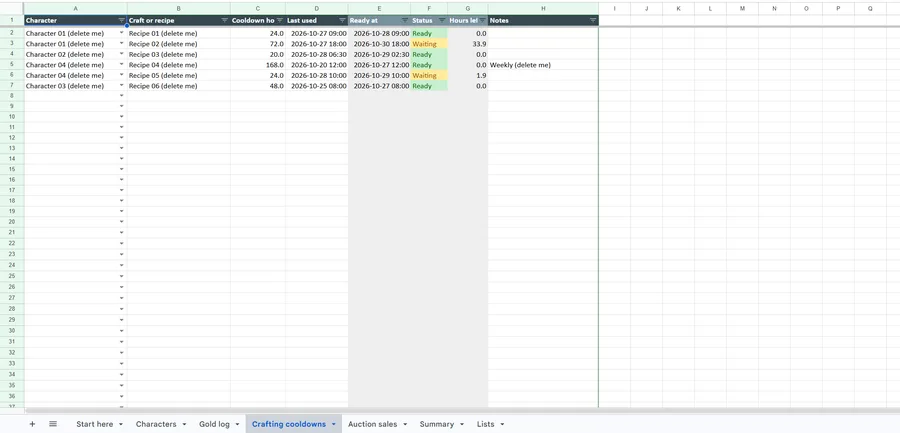The width and height of the screenshot is (900, 433).
Task: Open Gold log tab dropdown arrow
Action: pos(237,424)
